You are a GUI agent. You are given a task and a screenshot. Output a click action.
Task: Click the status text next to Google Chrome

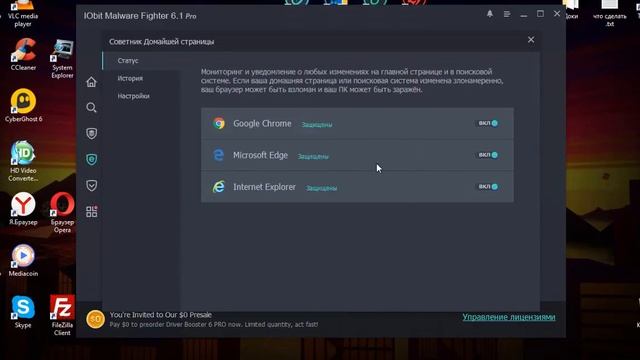pos(317,124)
